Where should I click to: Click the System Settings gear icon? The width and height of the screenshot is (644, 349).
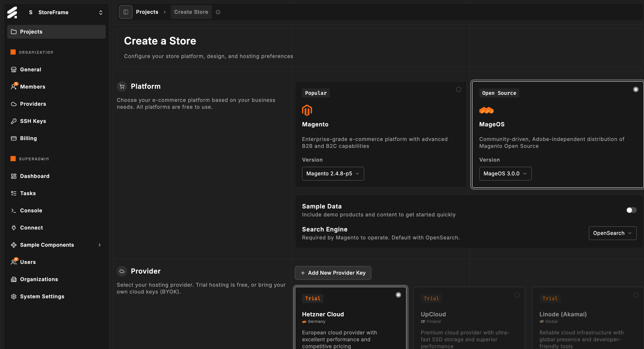[x=14, y=296]
